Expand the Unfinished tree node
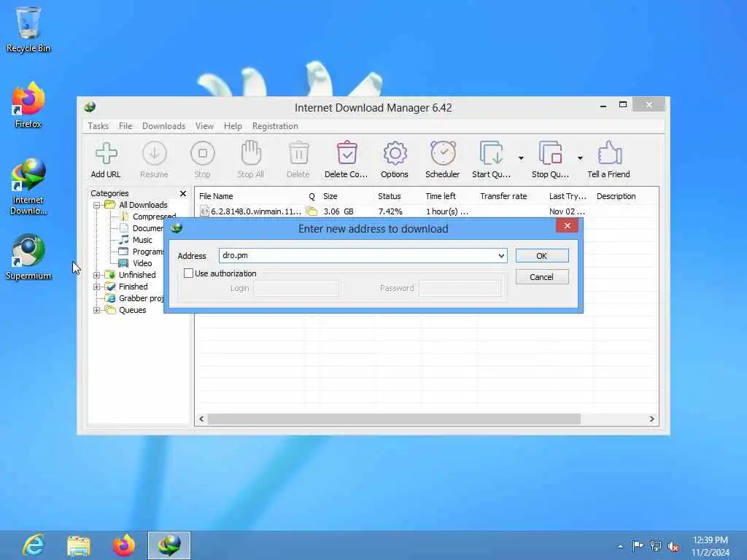Viewport: 747px width, 560px height. point(97,275)
